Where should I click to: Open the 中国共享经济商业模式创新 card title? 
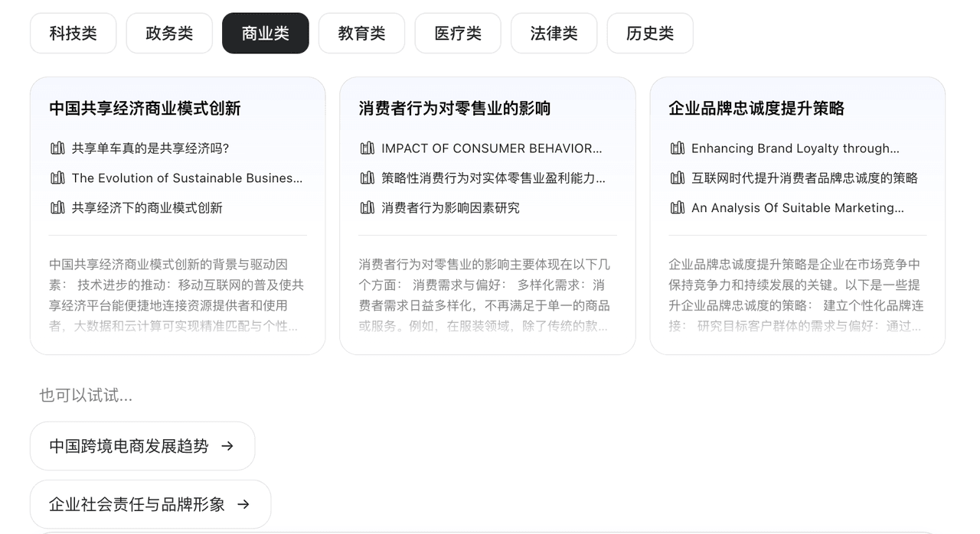(145, 109)
